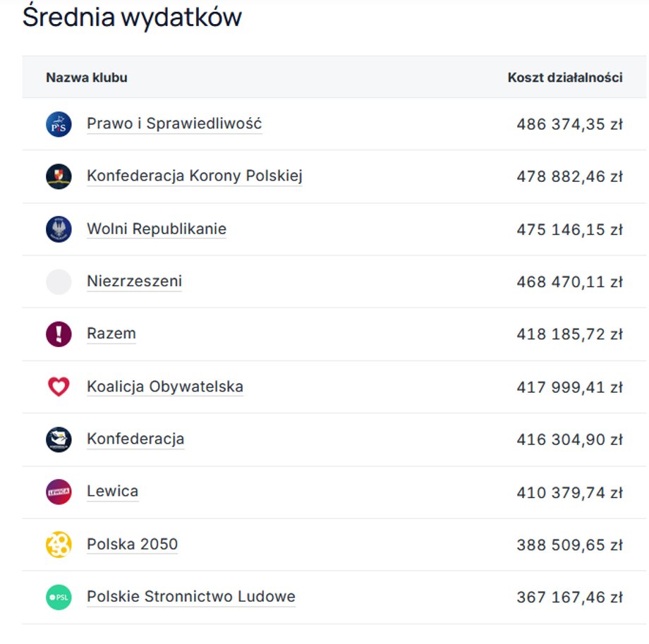Screen dimensions: 649x644
Task: Click the gray Niezrzeszeni circle icon
Action: 59,281
